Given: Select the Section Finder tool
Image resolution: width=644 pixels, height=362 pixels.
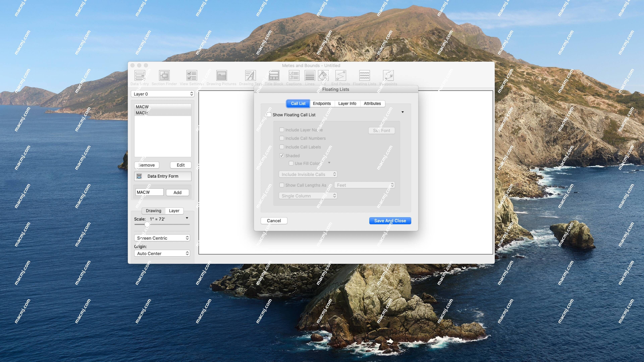Looking at the screenshot, I should pos(163,77).
